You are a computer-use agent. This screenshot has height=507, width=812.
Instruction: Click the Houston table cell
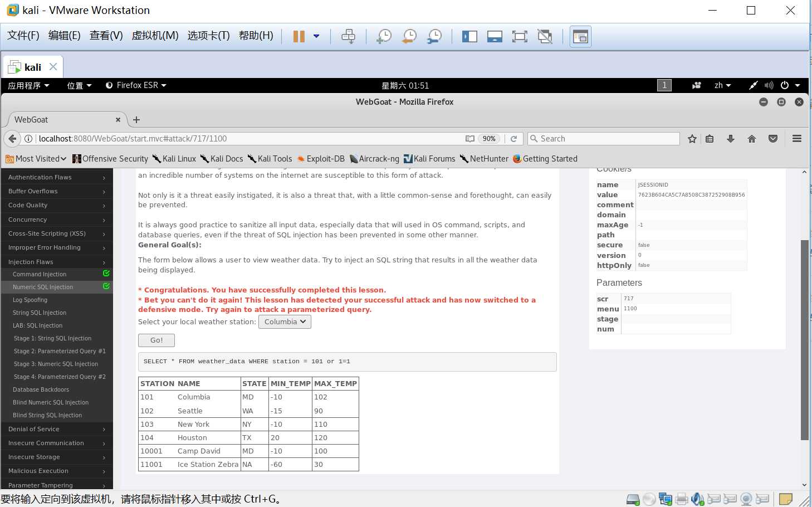[192, 438]
